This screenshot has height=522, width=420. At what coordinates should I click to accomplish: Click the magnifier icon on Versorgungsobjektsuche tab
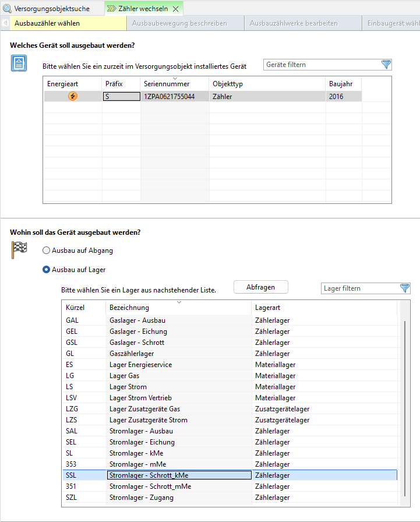pyautogui.click(x=8, y=9)
